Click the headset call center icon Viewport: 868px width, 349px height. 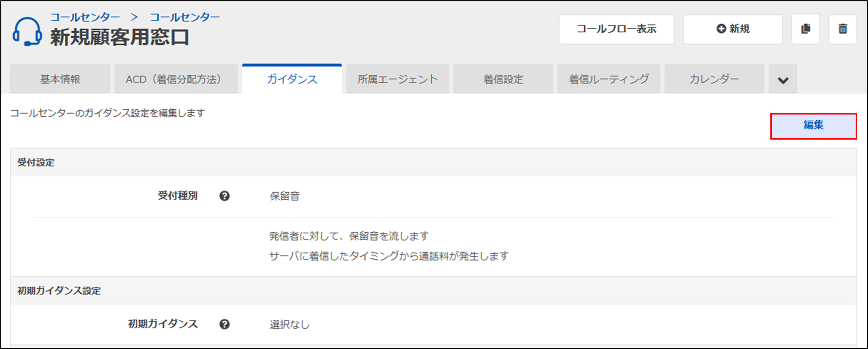click(x=27, y=31)
